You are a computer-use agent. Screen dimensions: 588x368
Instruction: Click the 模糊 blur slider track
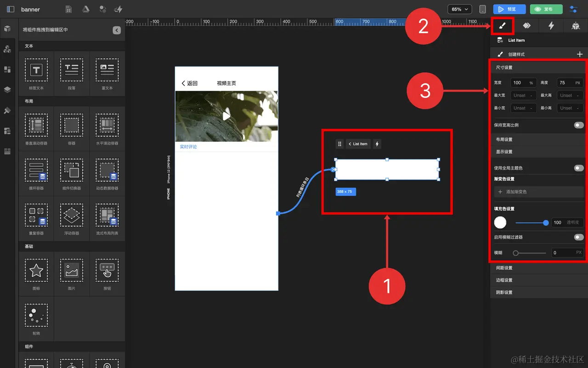coord(531,253)
